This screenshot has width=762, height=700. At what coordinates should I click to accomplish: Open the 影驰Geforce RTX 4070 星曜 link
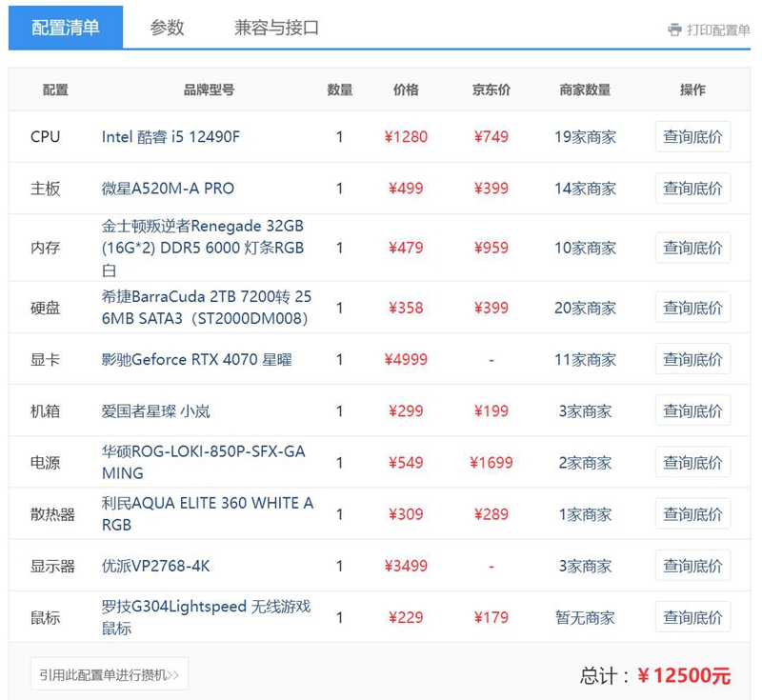[x=197, y=359]
